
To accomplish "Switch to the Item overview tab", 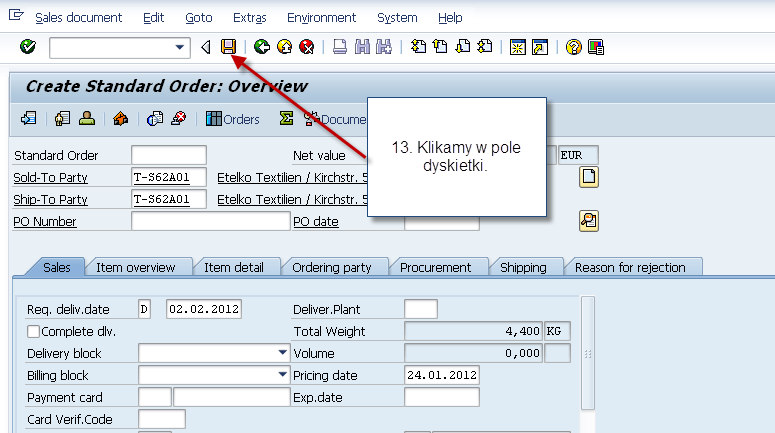I will (135, 267).
